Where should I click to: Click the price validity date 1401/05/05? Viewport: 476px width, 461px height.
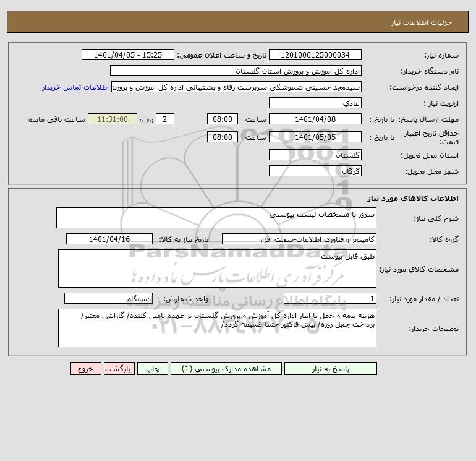click(315, 137)
